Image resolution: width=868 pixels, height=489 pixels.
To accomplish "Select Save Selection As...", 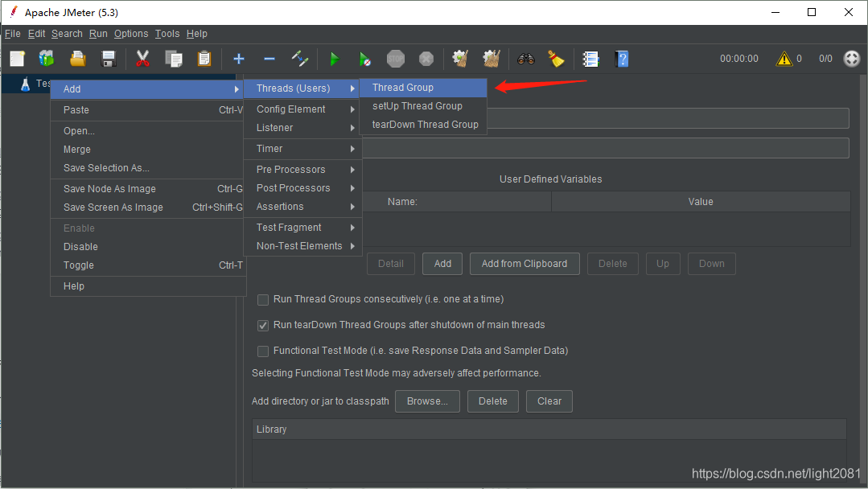I will [x=148, y=168].
